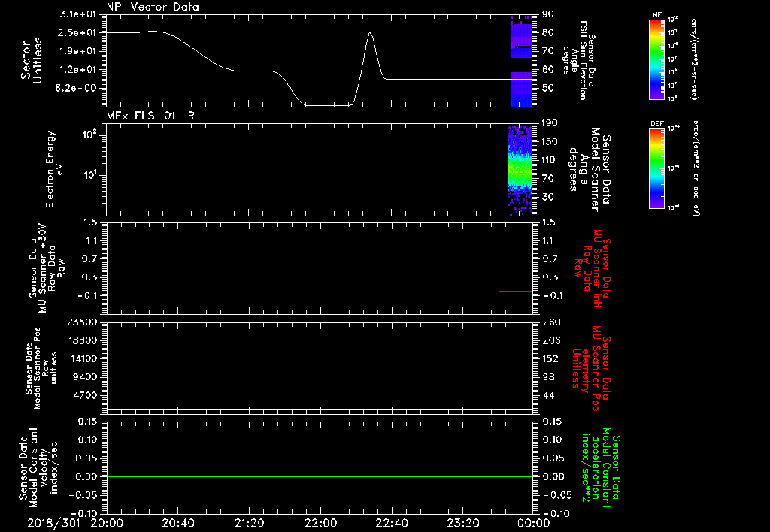
Task: Select the "MU Scanner +30V Raw Data" axis title
Action: point(47,268)
